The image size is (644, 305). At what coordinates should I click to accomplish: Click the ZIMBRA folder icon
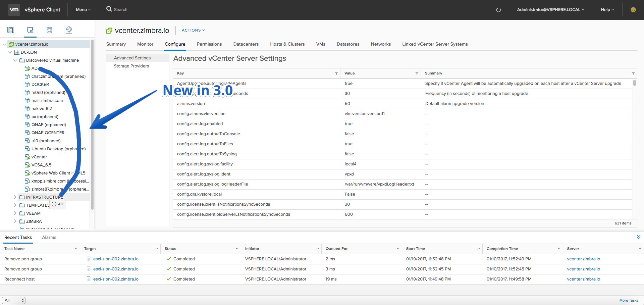tap(22, 221)
